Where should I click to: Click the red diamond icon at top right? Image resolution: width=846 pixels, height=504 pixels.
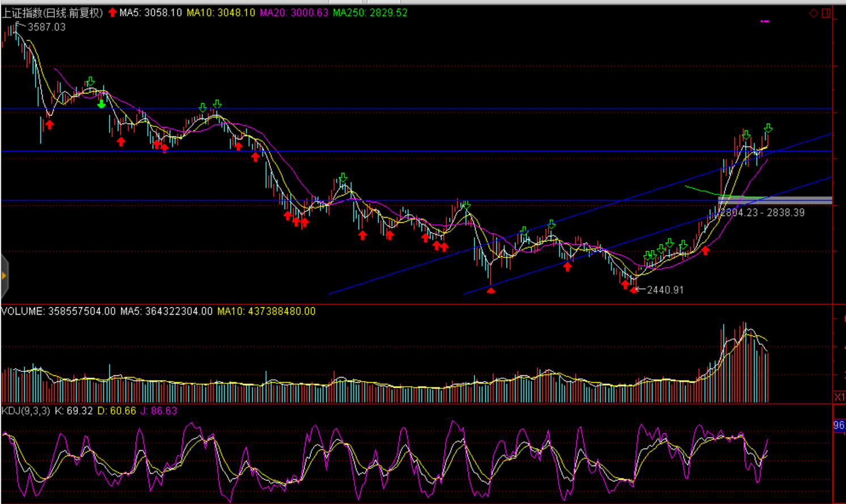point(813,13)
